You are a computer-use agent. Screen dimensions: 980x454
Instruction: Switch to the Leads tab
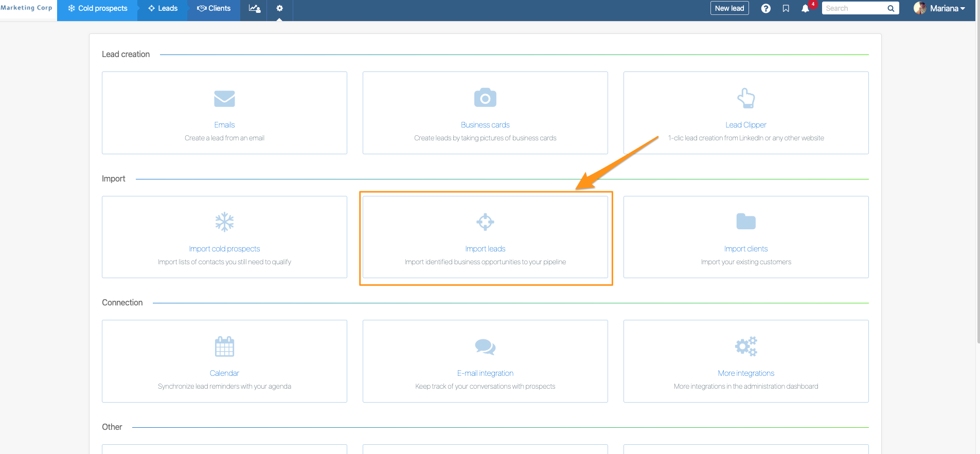(163, 9)
